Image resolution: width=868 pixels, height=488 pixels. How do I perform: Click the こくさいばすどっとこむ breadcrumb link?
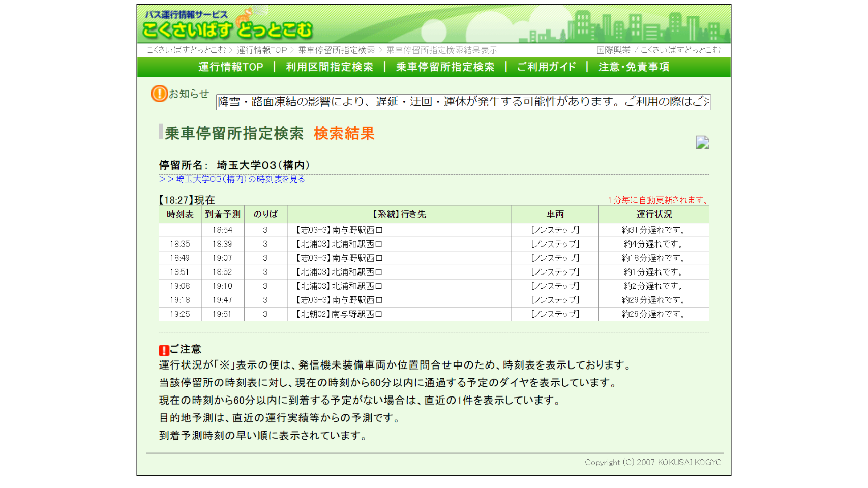click(186, 50)
